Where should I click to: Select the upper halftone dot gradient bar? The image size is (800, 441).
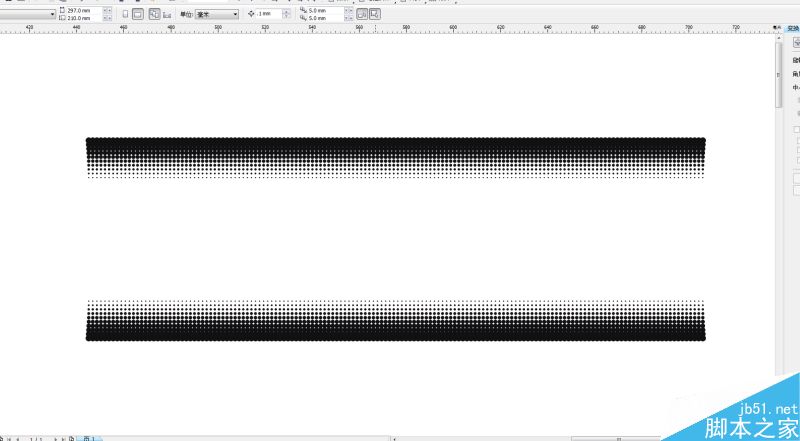tap(396, 158)
